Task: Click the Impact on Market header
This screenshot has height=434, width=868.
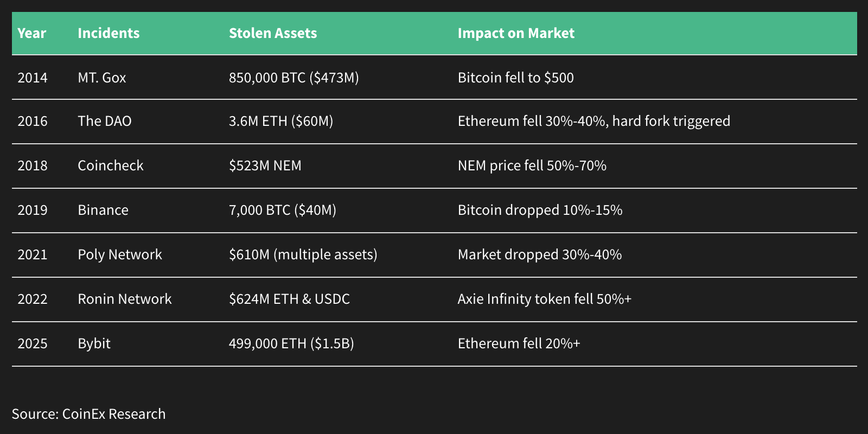Action: [516, 33]
